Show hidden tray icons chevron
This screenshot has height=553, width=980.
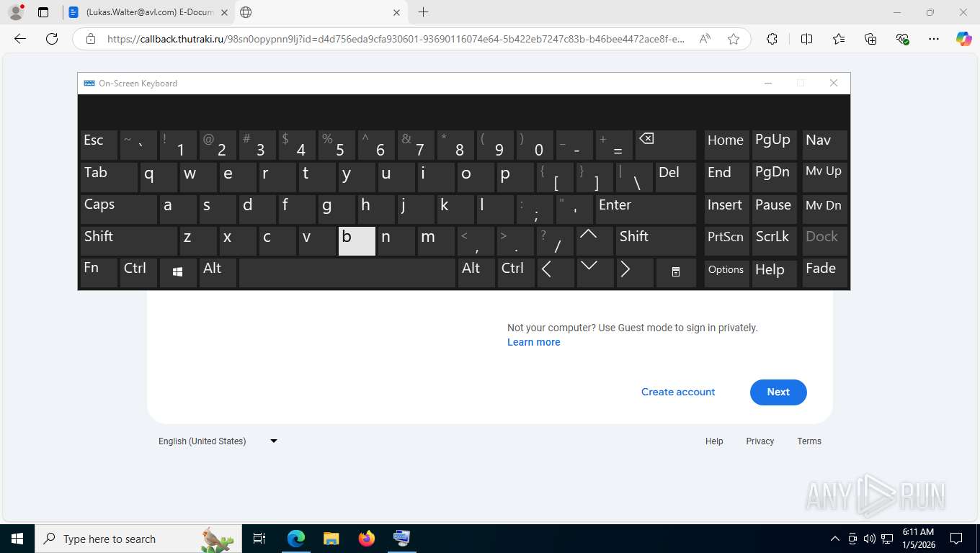point(835,539)
